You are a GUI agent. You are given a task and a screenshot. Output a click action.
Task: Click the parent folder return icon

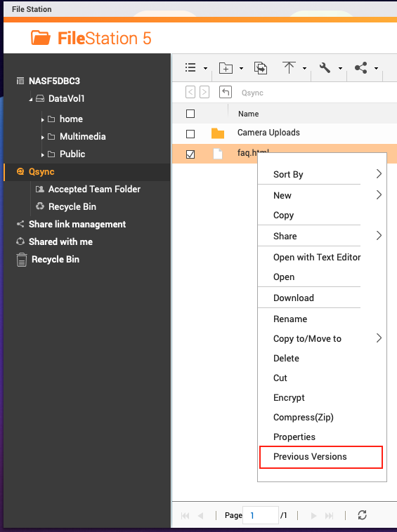pos(226,92)
